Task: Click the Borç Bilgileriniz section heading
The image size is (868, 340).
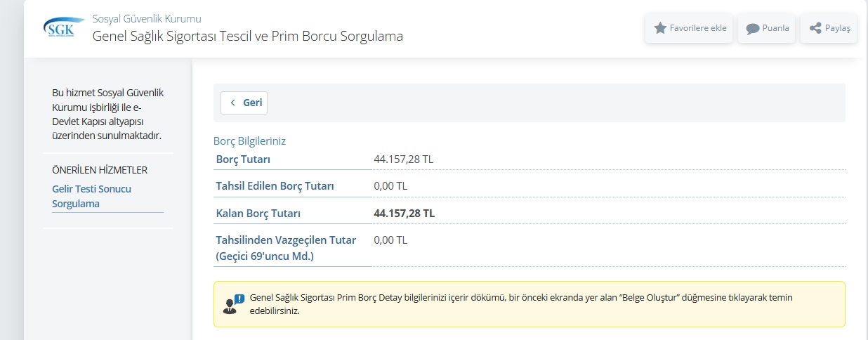Action: click(249, 141)
